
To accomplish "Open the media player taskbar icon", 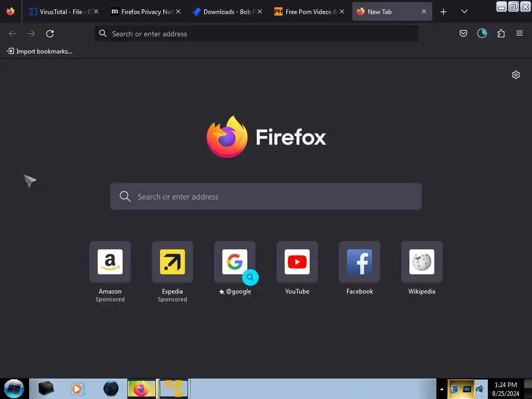I will click(77, 389).
